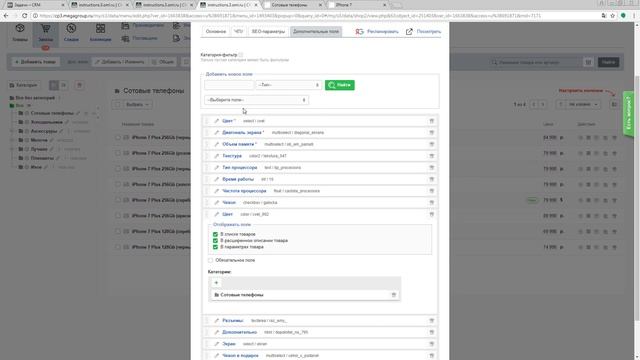Switch to the Основное tab
Viewport: 640px width, 360px height.
pos(216,31)
